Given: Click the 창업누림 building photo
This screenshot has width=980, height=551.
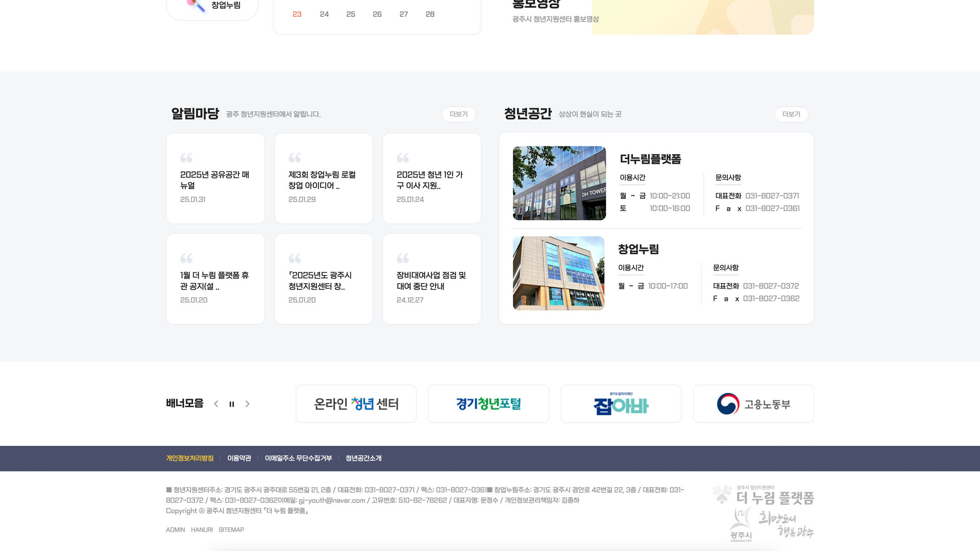Looking at the screenshot, I should pyautogui.click(x=558, y=273).
